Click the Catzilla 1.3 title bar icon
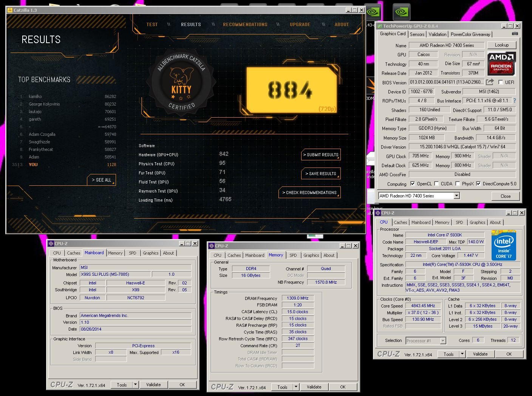This screenshot has width=532, height=396. coord(10,10)
